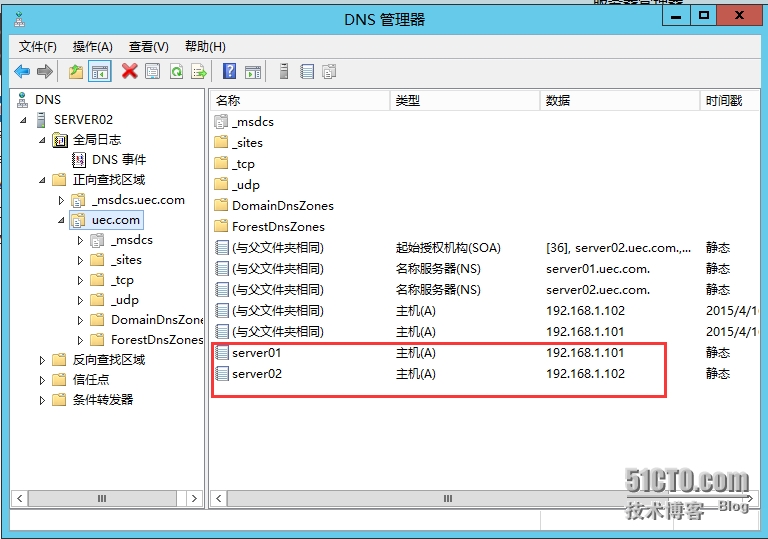This screenshot has height=539, width=768.
Task: Expand _udp subnode in tree
Action: tap(80, 300)
